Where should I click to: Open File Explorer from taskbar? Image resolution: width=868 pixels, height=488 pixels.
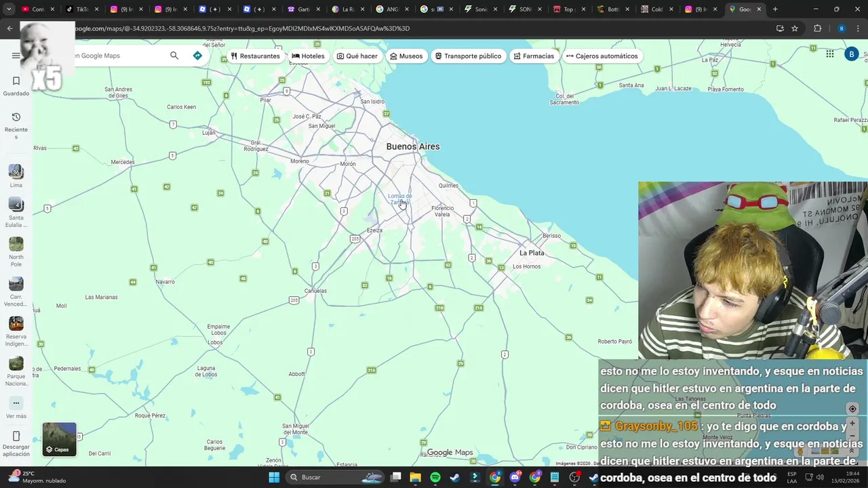point(416,477)
